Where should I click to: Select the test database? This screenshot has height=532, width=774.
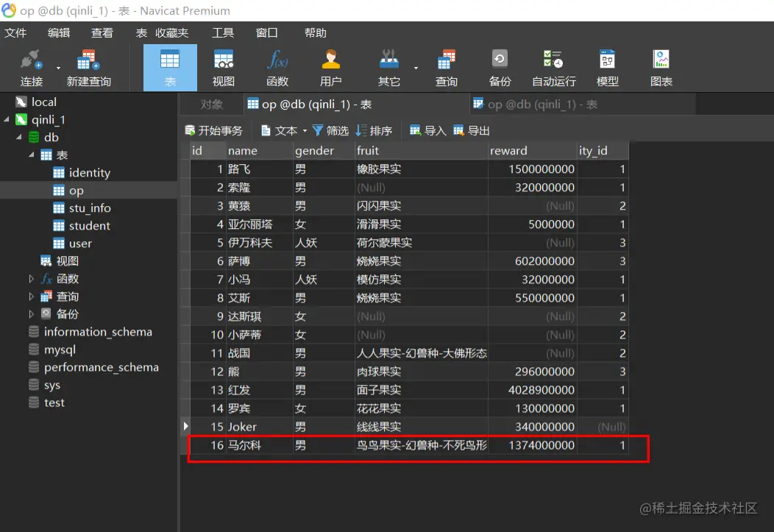click(x=54, y=402)
